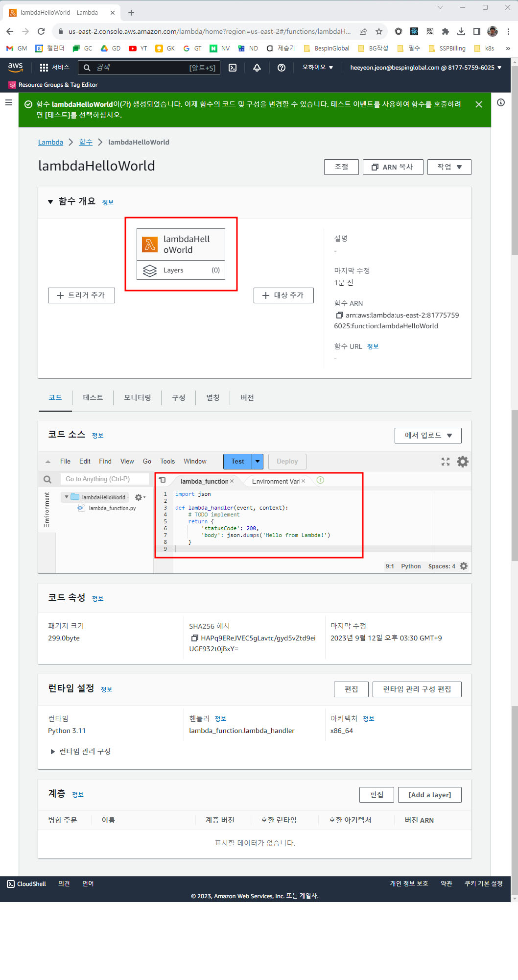Copy the function ARN icon
Screen dimensions: 518x980
pos(339,315)
